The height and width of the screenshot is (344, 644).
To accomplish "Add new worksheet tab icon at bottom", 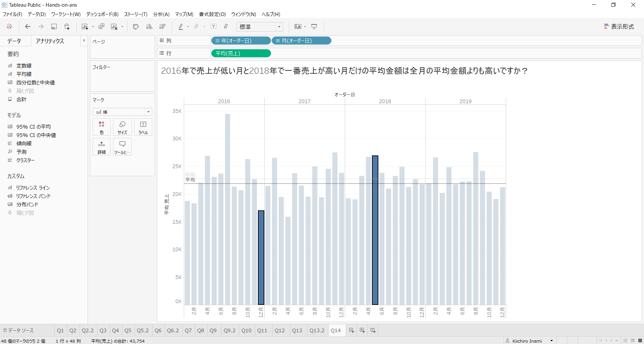I will (x=352, y=331).
